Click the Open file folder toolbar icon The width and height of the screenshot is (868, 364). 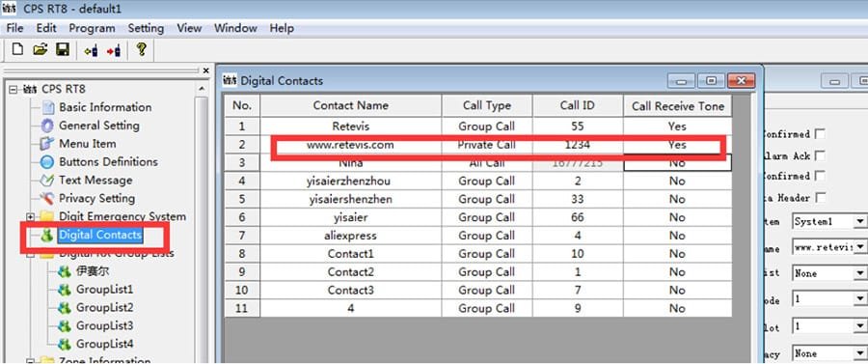coord(40,50)
